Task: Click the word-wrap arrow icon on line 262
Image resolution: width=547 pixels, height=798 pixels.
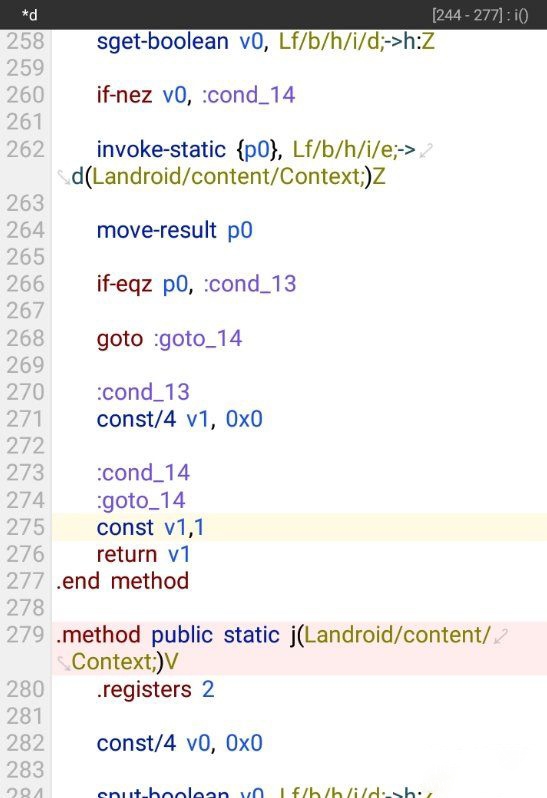Action: point(425,150)
